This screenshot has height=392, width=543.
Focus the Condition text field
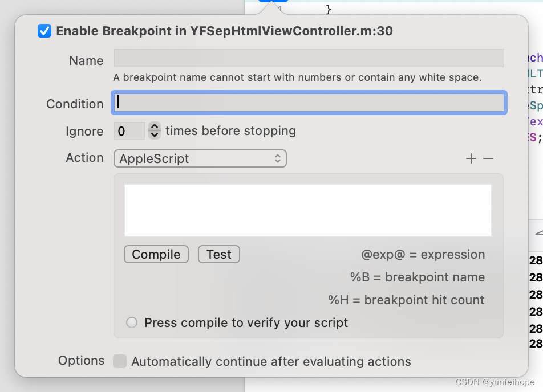309,103
